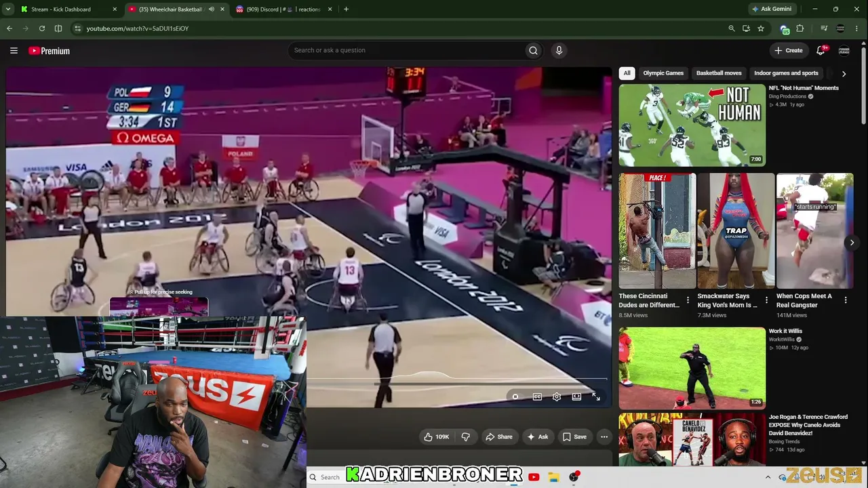The image size is (868, 488).
Task: Like the video with 109K likes
Action: tap(437, 436)
